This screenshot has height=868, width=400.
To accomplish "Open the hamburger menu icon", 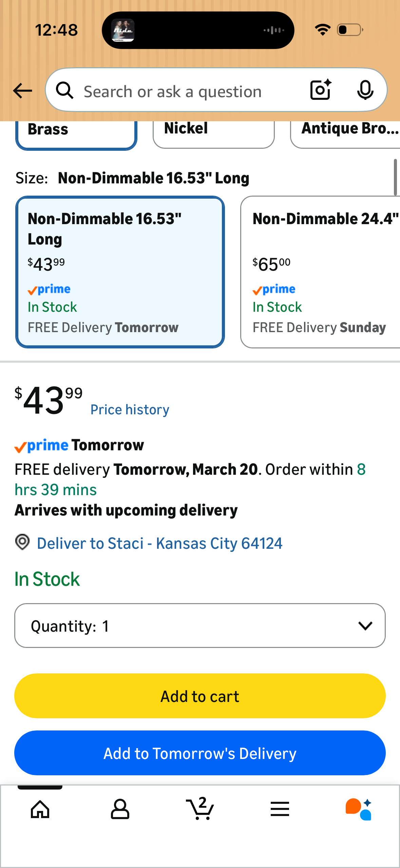I will tap(280, 809).
